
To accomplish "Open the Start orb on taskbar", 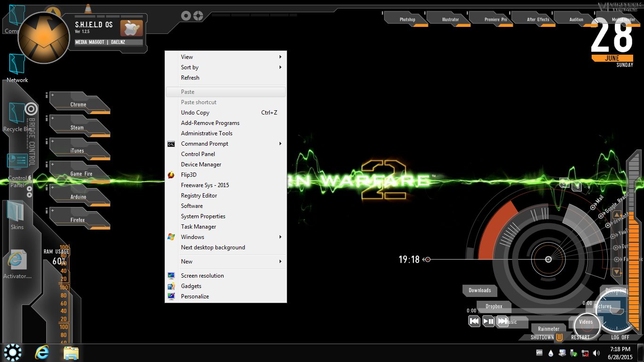I will tap(13, 352).
